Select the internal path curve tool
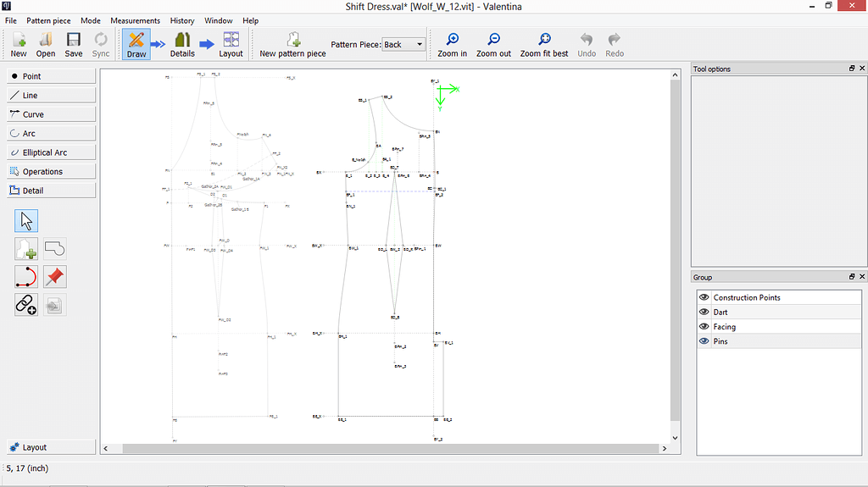Viewport: 868px width, 487px height. 26,277
